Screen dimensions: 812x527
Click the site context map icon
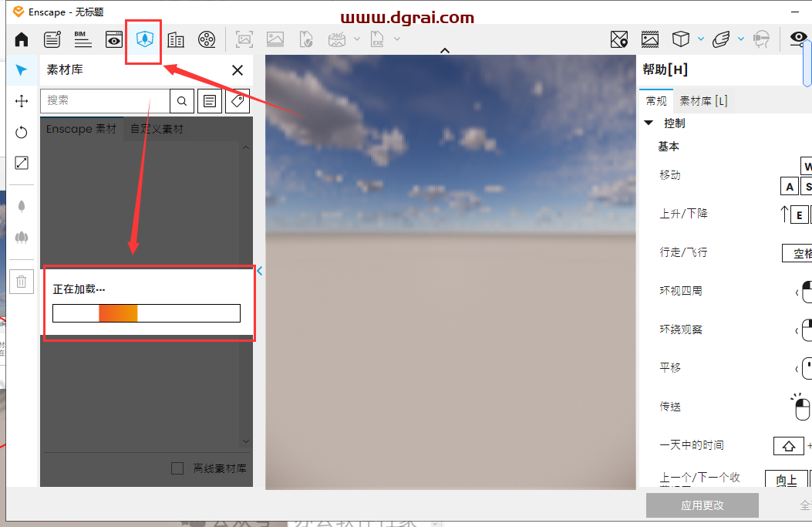click(618, 39)
